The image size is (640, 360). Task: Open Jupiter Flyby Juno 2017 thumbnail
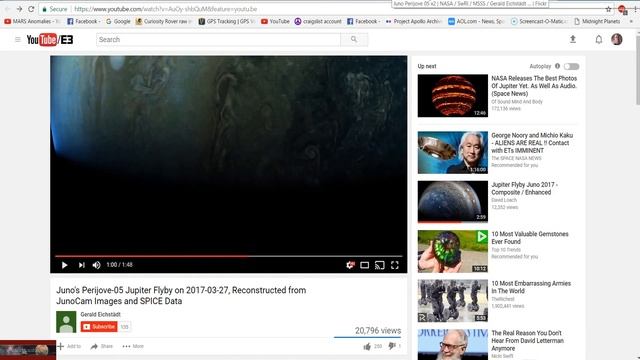[x=452, y=202]
